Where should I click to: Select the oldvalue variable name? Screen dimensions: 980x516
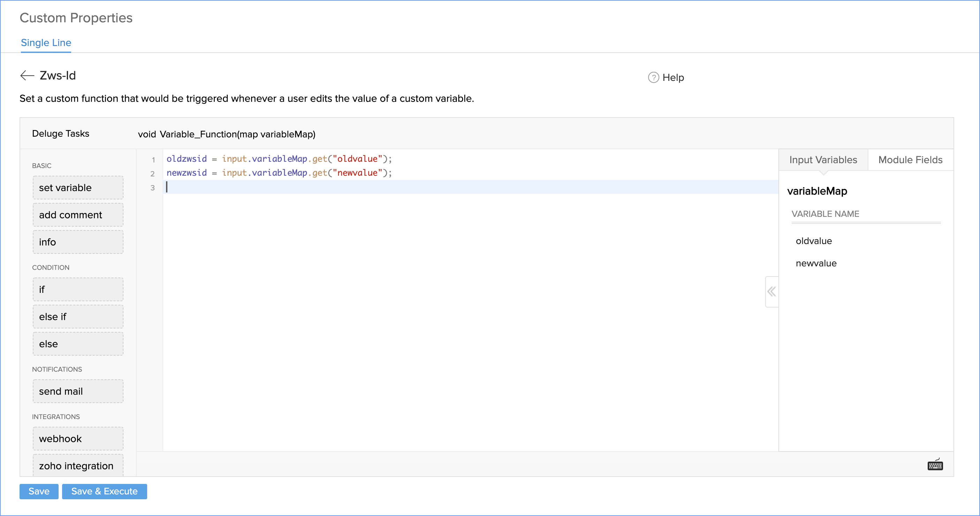[814, 241]
